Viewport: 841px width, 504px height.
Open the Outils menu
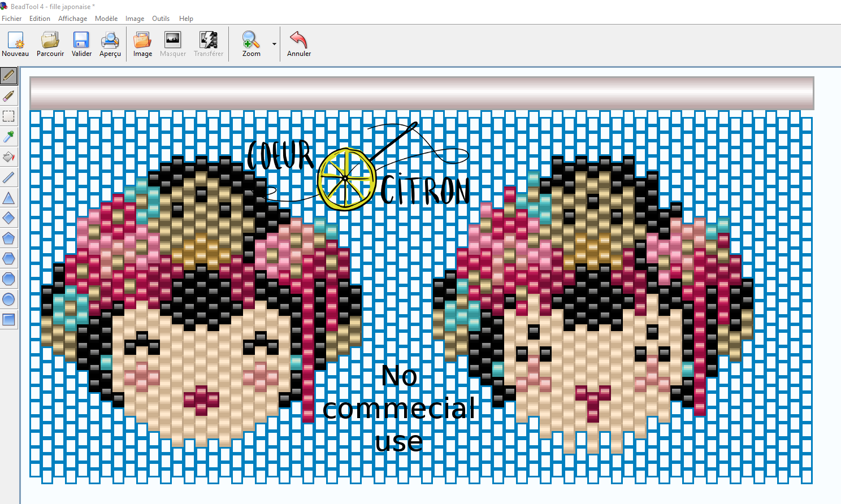(x=161, y=19)
